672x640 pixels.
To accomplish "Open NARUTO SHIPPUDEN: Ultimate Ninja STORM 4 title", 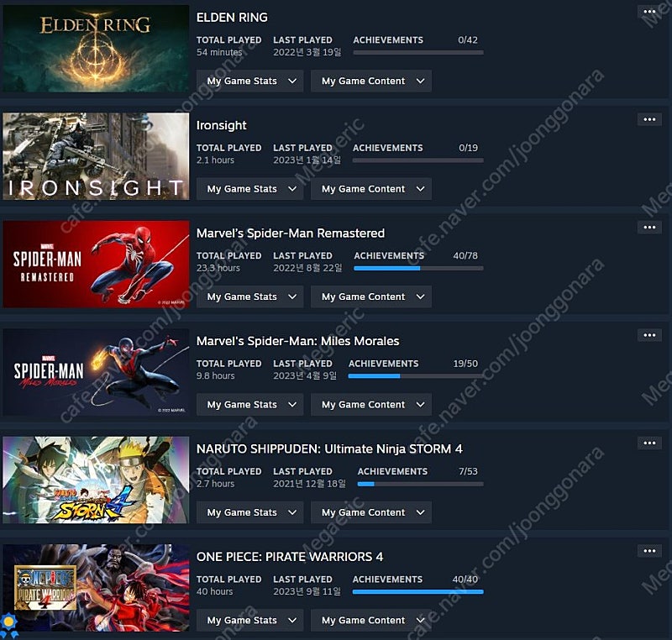I will 329,449.
